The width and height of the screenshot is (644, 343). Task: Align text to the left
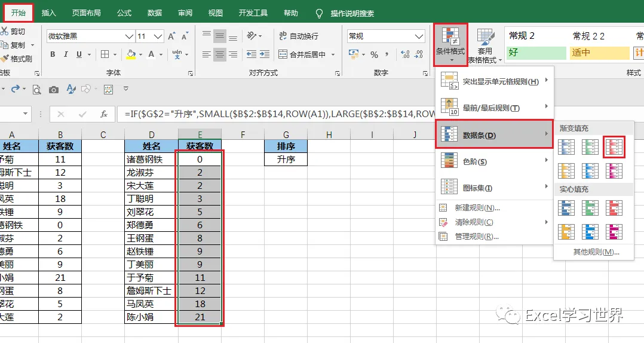coord(207,54)
